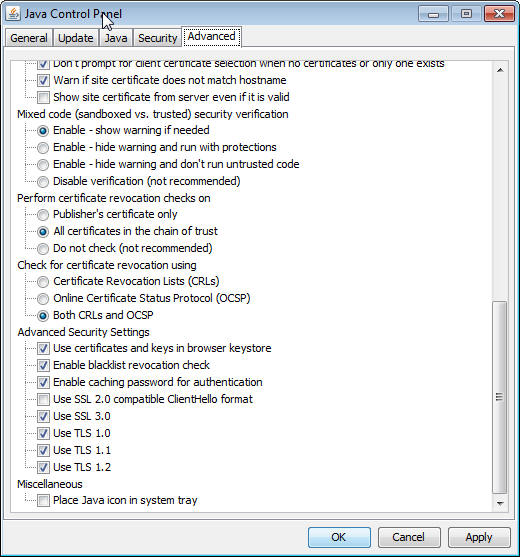This screenshot has width=520, height=557.
Task: Select All certificates in the chain of trust
Action: pos(43,232)
